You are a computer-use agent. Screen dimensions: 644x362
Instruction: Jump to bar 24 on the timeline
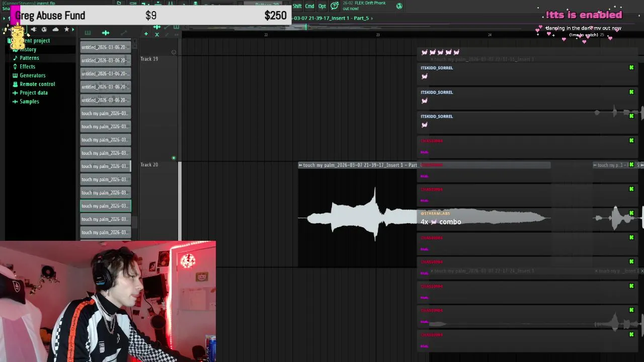pyautogui.click(x=490, y=35)
